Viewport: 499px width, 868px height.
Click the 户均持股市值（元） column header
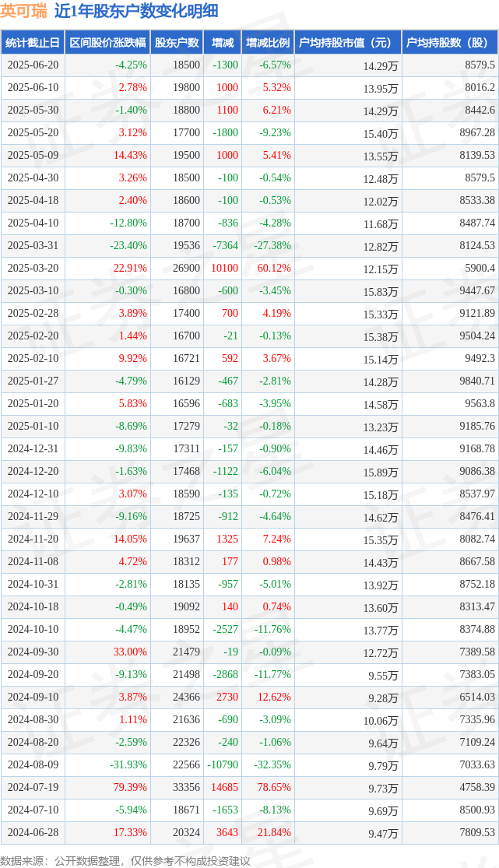348,43
